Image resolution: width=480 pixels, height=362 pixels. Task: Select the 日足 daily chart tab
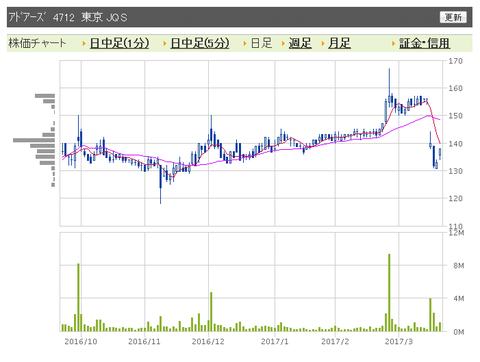[x=261, y=43]
